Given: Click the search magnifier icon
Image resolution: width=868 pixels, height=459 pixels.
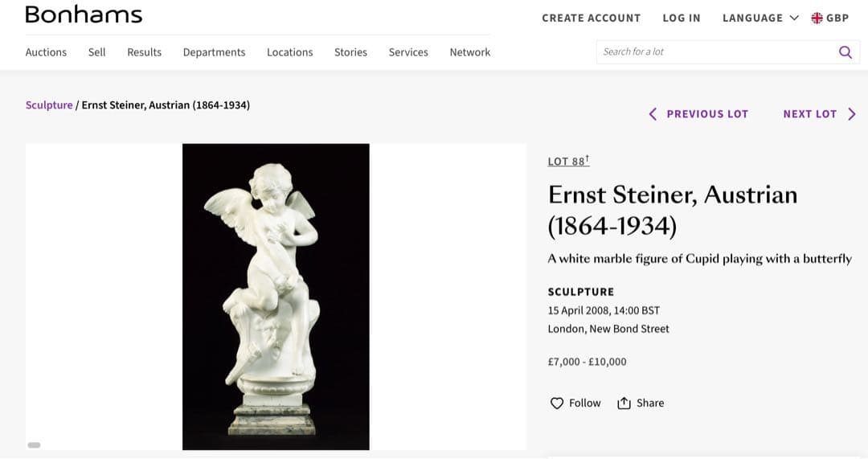Looking at the screenshot, I should 845,52.
